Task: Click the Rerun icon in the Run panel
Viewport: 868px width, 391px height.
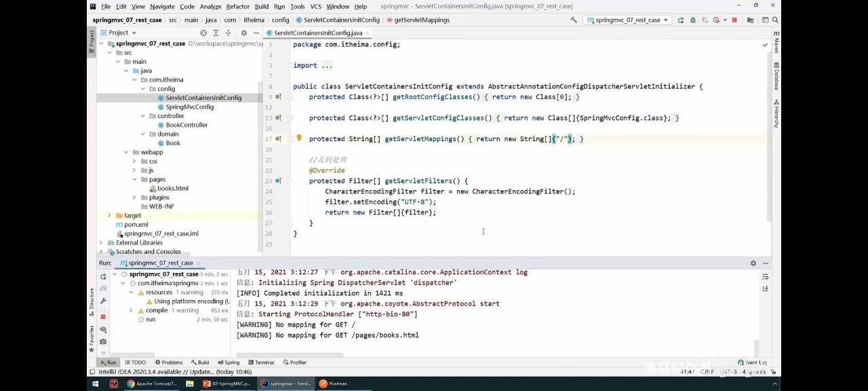Action: (103, 277)
